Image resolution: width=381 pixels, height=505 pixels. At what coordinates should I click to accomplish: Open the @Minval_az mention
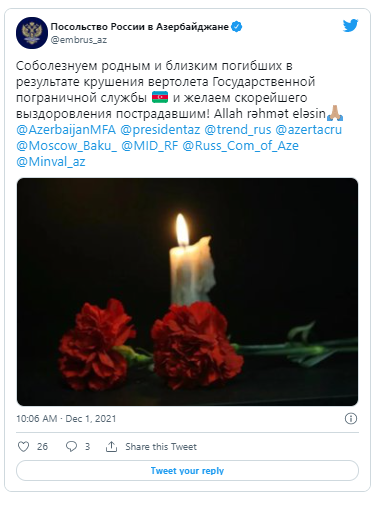[51, 162]
